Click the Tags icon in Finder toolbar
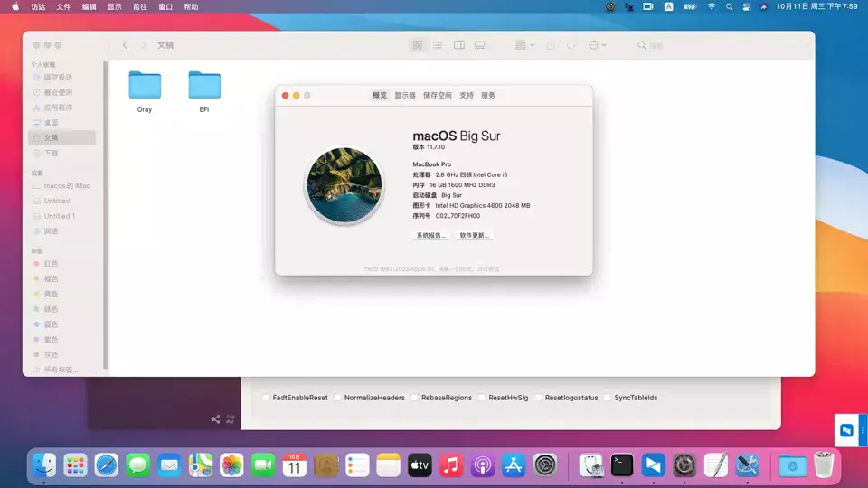 click(x=571, y=45)
